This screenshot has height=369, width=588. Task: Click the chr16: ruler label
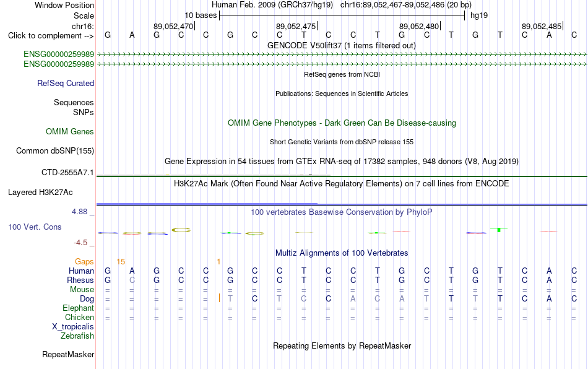(x=82, y=26)
